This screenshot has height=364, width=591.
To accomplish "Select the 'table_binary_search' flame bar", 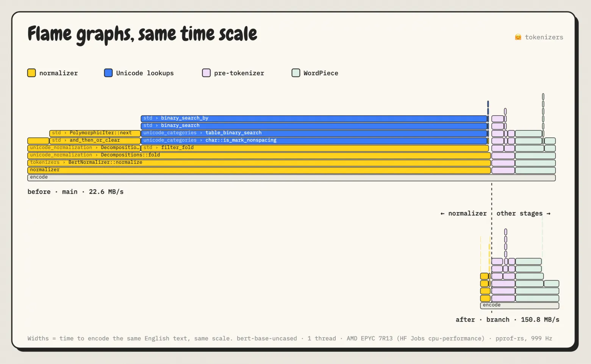I will pyautogui.click(x=314, y=133).
